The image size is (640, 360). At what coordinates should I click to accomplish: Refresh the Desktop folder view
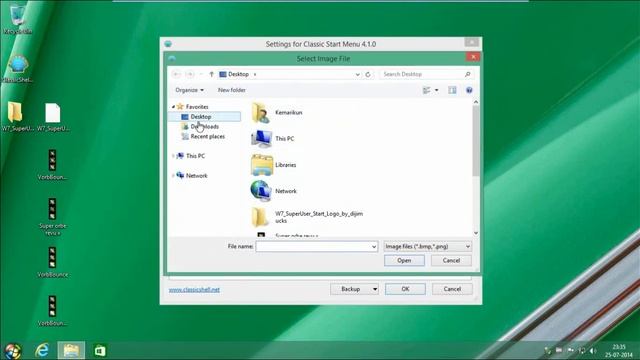point(368,74)
